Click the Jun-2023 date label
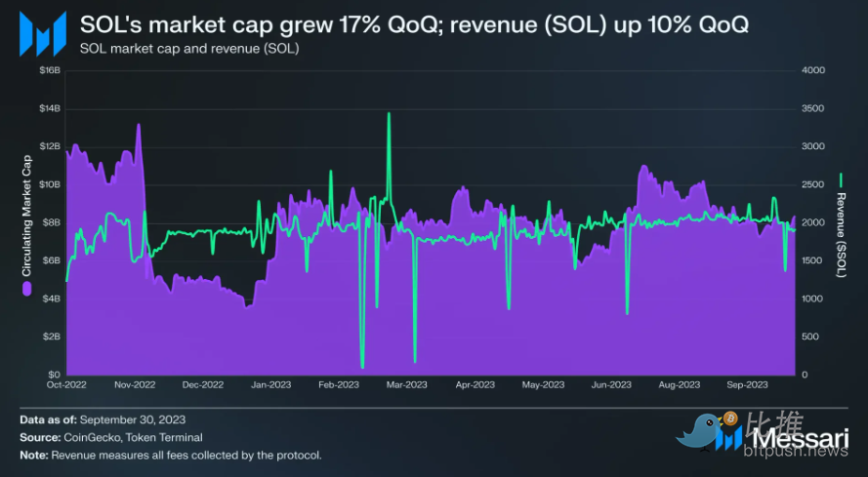The width and height of the screenshot is (868, 477). tap(611, 384)
